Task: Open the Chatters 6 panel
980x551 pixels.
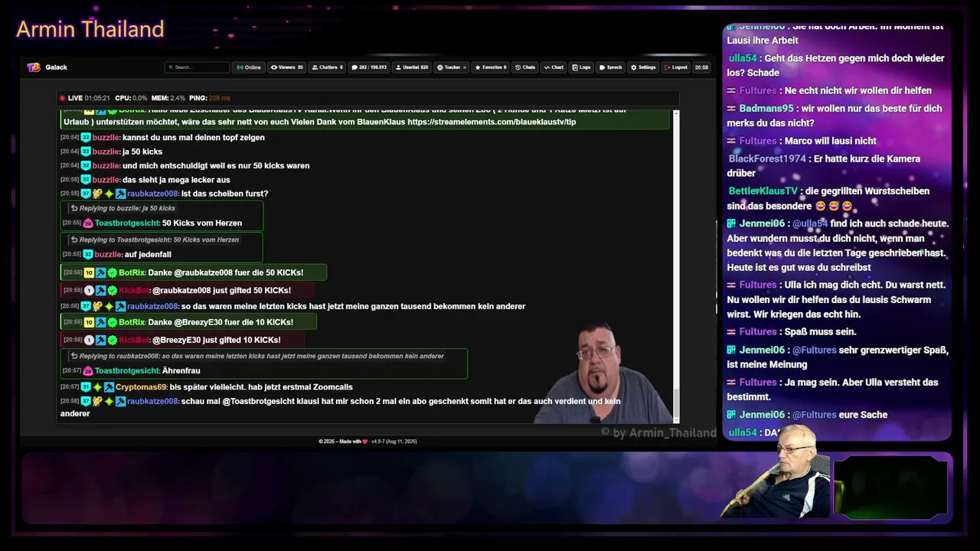Action: point(328,67)
